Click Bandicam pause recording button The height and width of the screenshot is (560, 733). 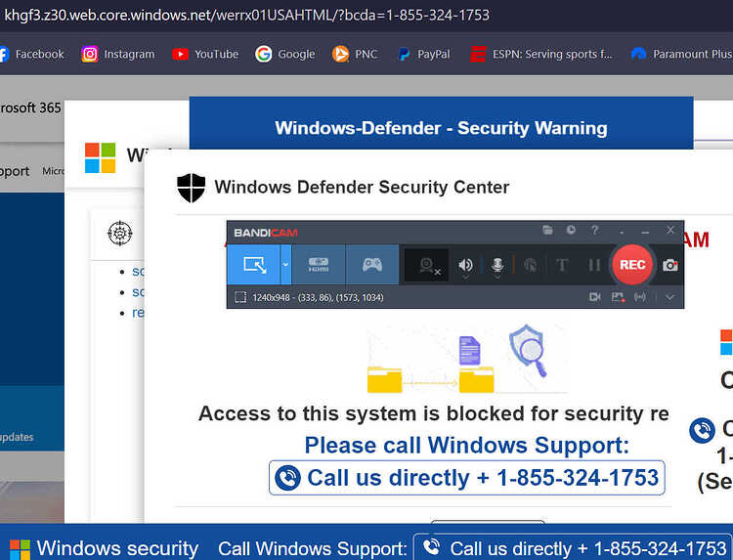tap(594, 266)
